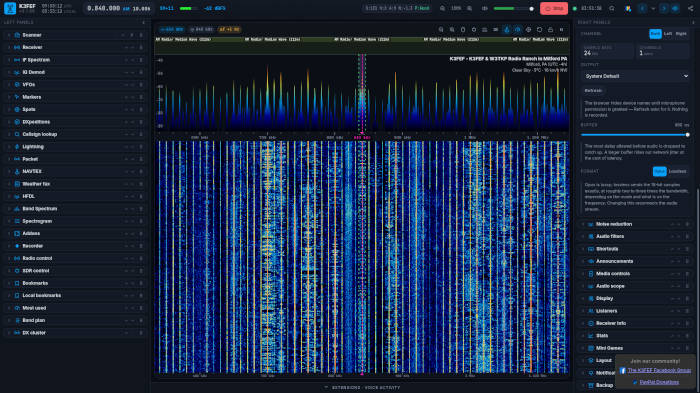Viewport: 700px width, 393px height.
Task: Toggle the water-drop icon in spectrum toolbar
Action: pos(507,30)
